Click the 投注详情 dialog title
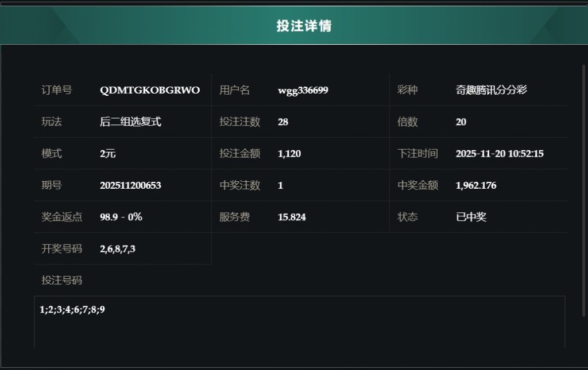The image size is (588, 370). point(304,26)
